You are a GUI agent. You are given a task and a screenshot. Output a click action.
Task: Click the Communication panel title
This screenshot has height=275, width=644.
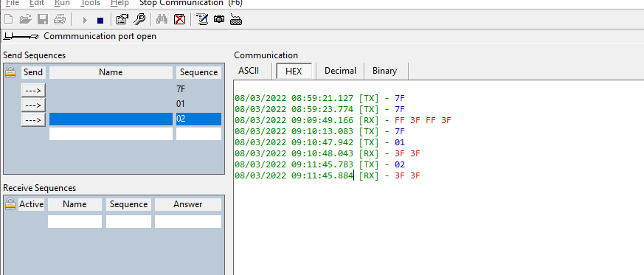(x=266, y=55)
